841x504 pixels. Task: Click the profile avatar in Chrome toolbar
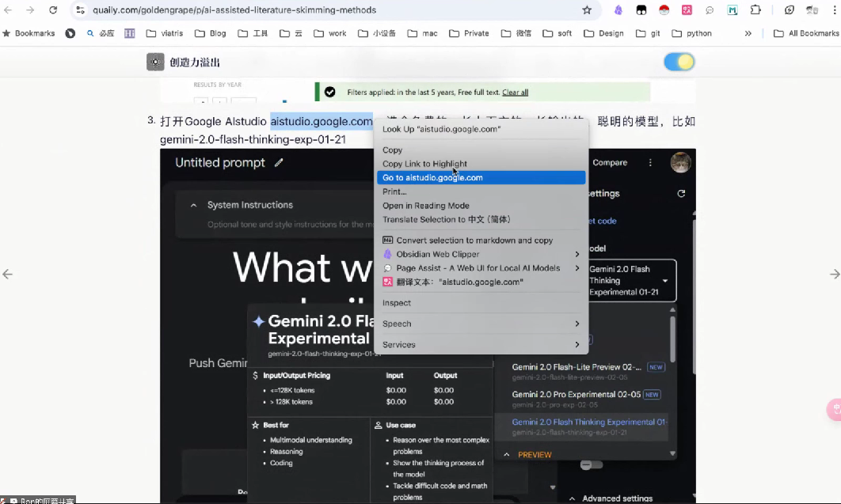(x=812, y=9)
